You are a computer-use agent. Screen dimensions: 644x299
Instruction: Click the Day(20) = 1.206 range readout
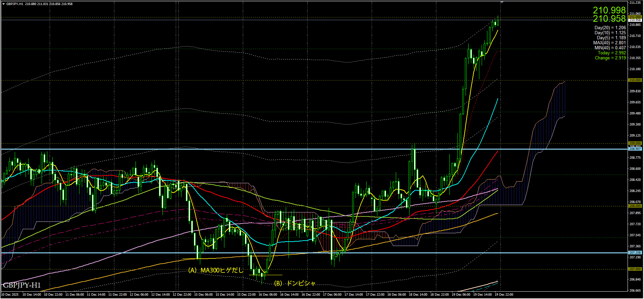[610, 28]
